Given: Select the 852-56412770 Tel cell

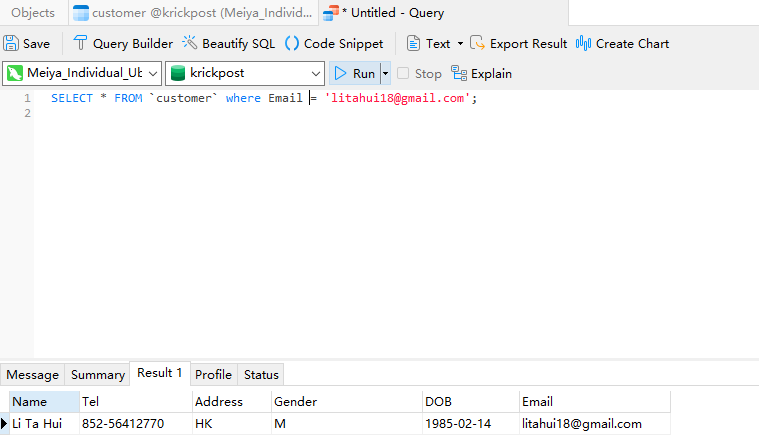Looking at the screenshot, I should [x=123, y=424].
